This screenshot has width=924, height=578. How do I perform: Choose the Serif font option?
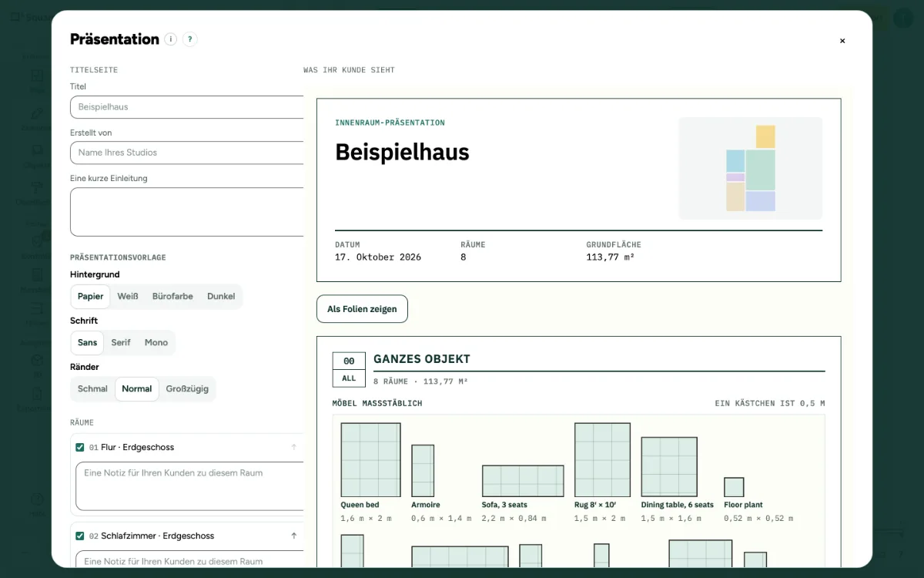point(121,342)
